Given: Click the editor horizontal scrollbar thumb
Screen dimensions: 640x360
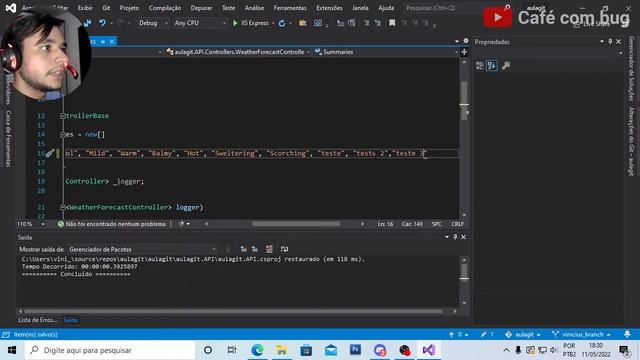Looking at the screenshot, I should 296,224.
